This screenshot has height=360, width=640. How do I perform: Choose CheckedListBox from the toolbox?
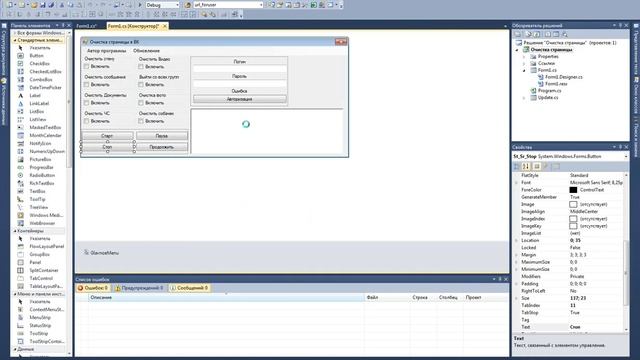[45, 71]
